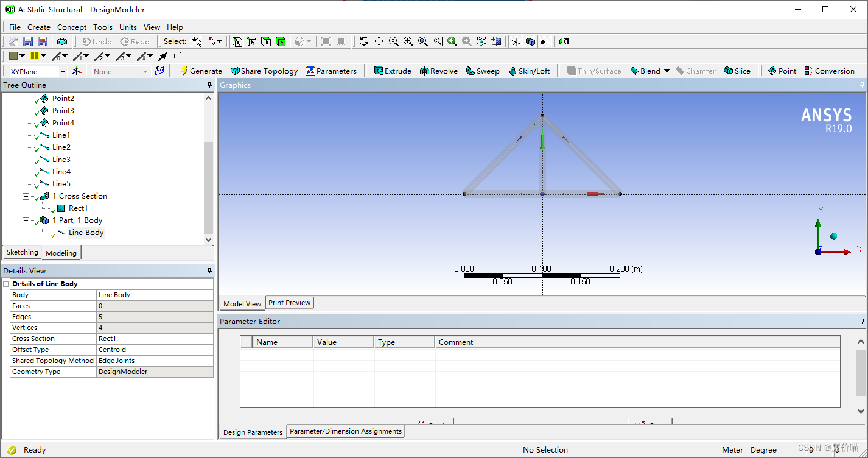
Task: Select the vertex (points) selection filter
Action: pos(237,41)
